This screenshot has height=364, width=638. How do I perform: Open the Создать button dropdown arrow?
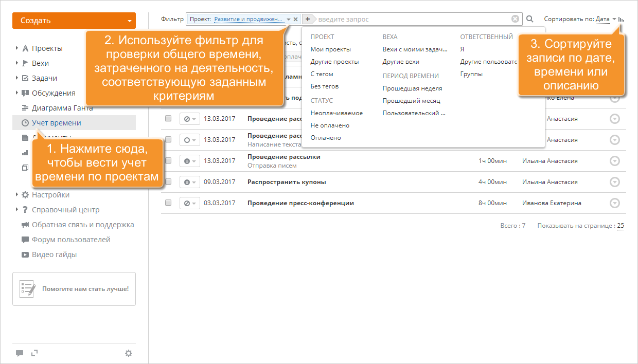129,21
